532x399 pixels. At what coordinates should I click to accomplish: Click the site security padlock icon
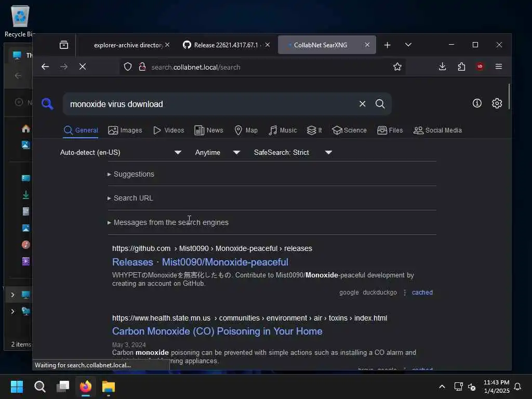point(142,67)
